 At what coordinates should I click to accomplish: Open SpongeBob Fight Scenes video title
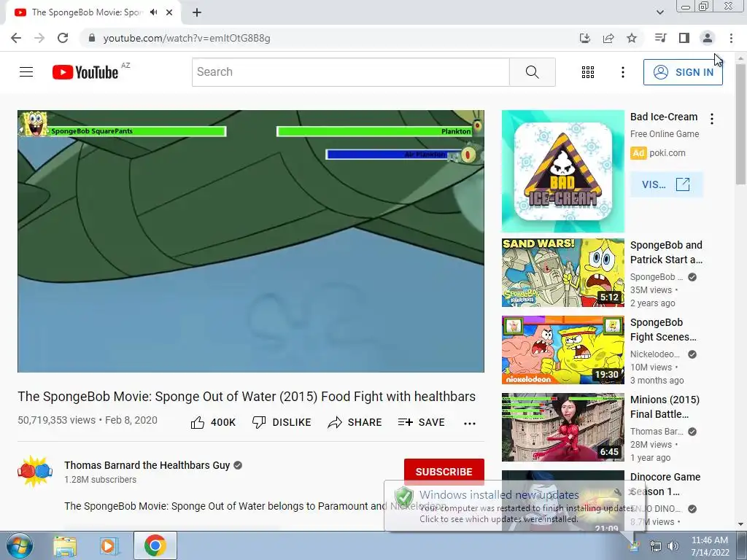coord(663,330)
